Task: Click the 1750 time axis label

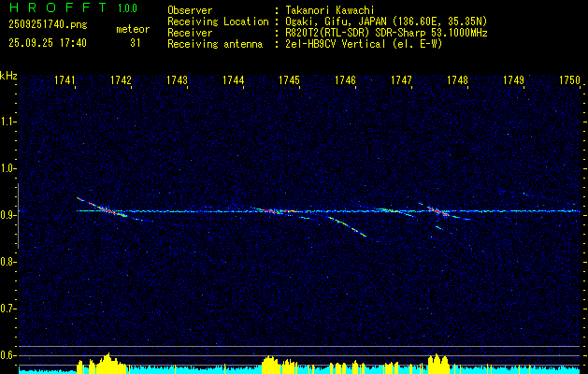Action: [x=569, y=81]
